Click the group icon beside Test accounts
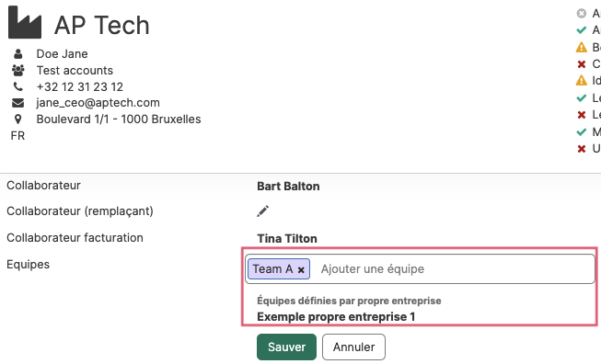Viewport: 601px width, 364px height. (x=18, y=71)
